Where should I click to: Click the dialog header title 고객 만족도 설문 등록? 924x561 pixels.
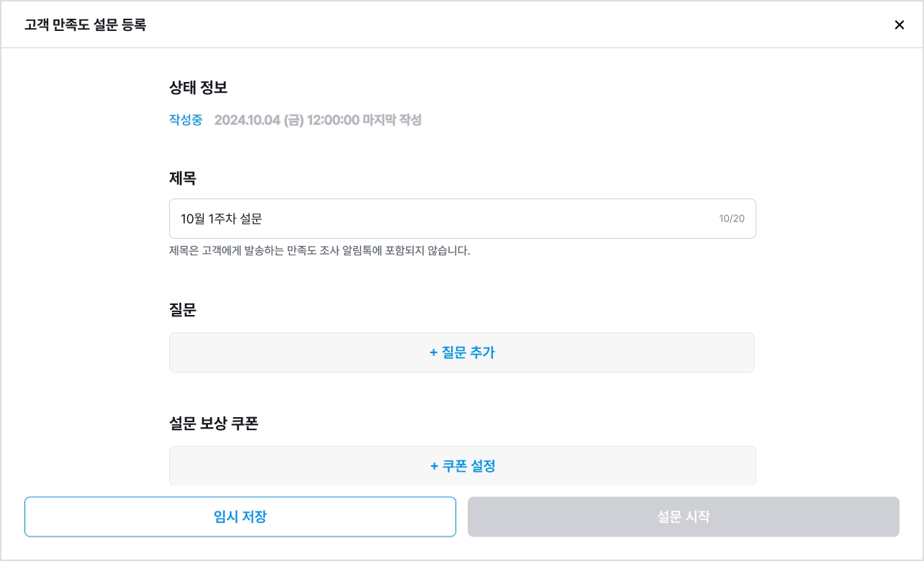click(85, 25)
